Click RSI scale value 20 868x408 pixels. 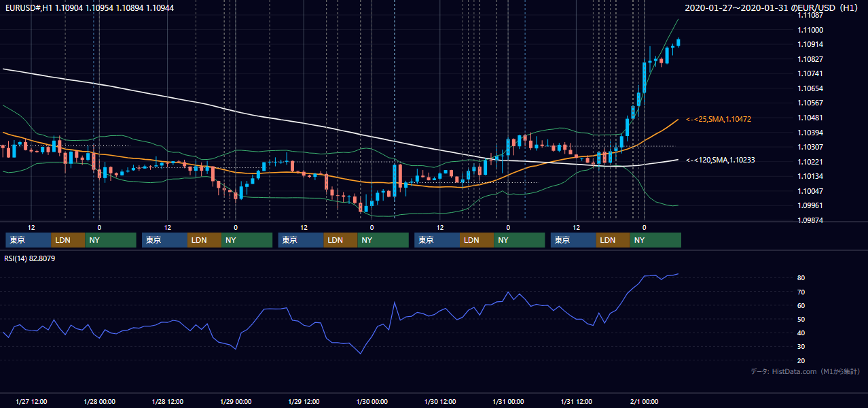pyautogui.click(x=801, y=360)
